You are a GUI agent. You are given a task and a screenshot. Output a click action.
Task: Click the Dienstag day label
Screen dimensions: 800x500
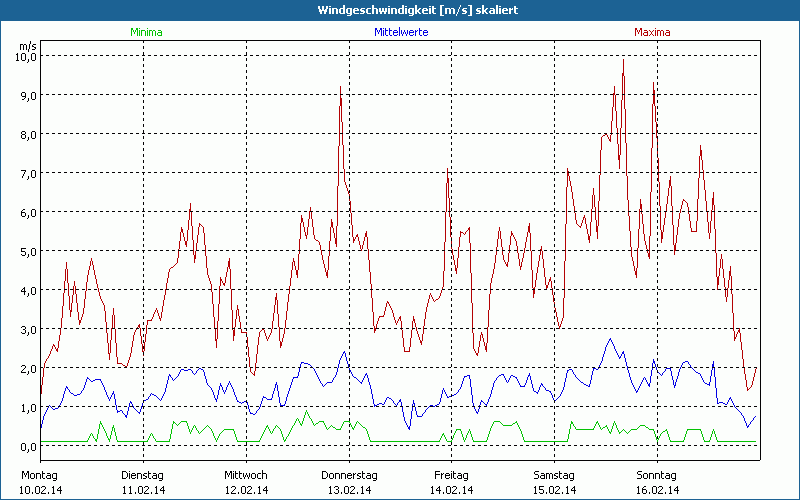coord(142,475)
